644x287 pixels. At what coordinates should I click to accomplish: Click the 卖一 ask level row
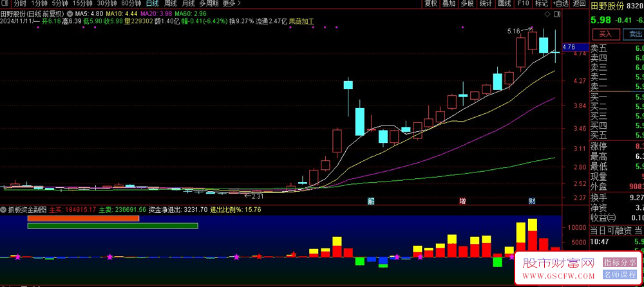[x=617, y=87]
